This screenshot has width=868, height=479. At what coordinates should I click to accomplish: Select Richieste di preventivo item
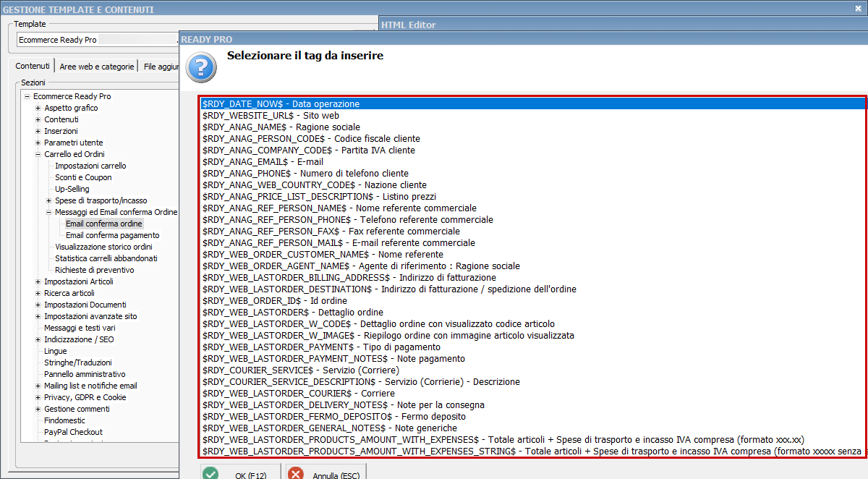pos(94,270)
